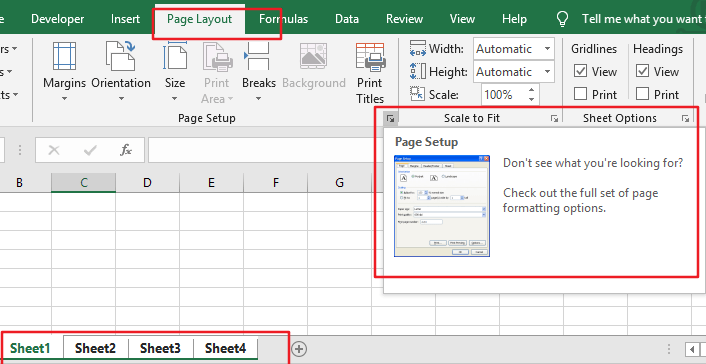The image size is (706, 364).
Task: Add a new sheet with the plus button
Action: coord(299,349)
